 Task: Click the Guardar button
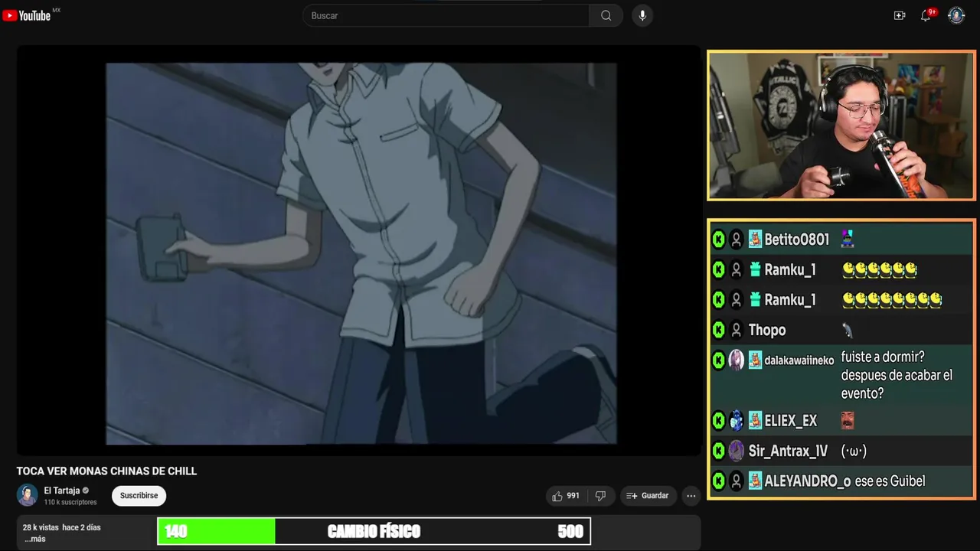[x=648, y=496]
